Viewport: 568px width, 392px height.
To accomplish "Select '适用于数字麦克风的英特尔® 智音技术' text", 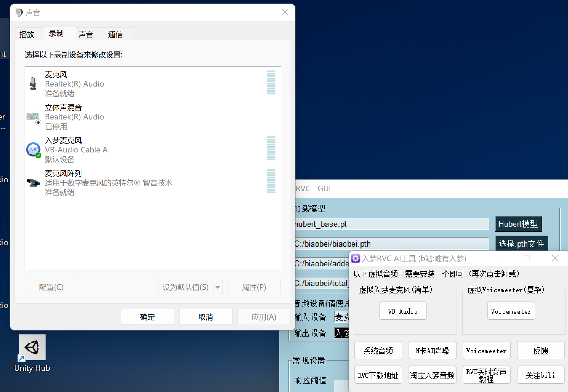I will [x=109, y=183].
